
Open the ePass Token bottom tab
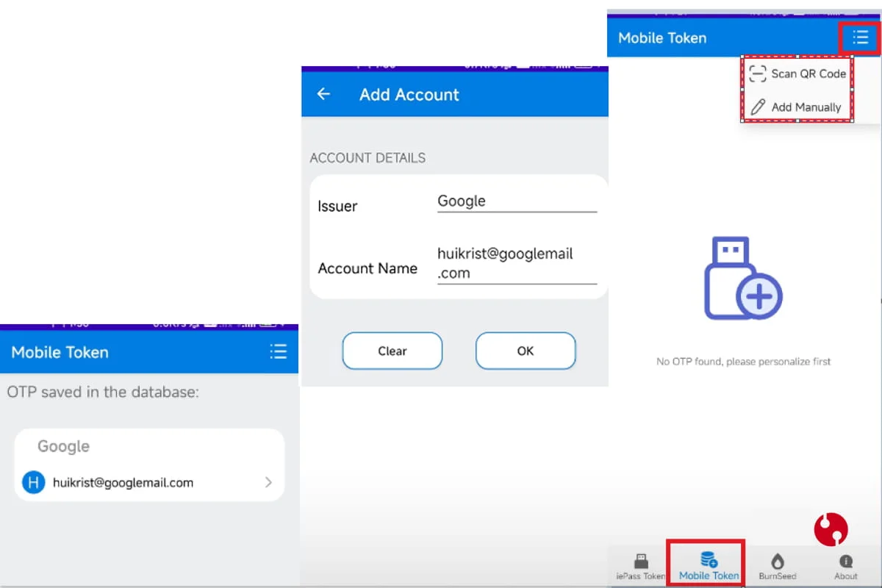pyautogui.click(x=639, y=565)
